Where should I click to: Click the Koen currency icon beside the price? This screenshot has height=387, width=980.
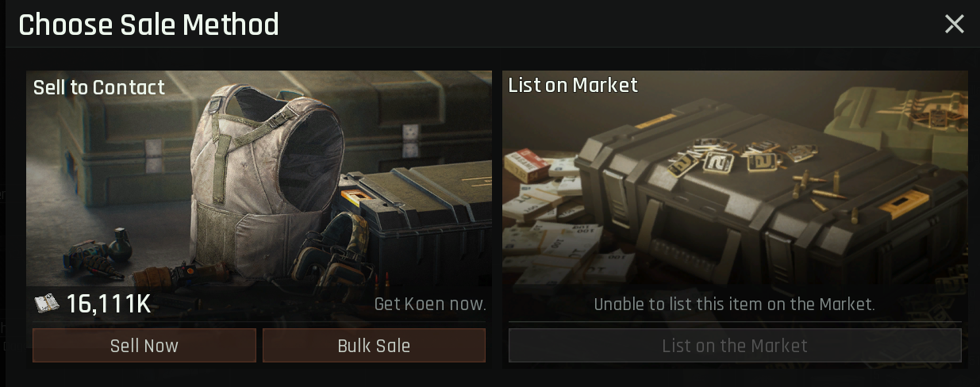47,304
